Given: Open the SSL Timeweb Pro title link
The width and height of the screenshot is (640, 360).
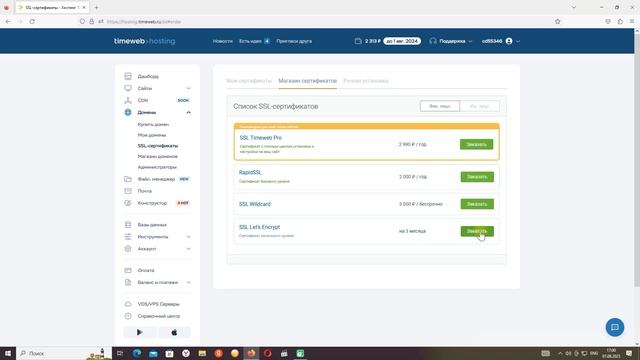Looking at the screenshot, I should click(x=260, y=138).
